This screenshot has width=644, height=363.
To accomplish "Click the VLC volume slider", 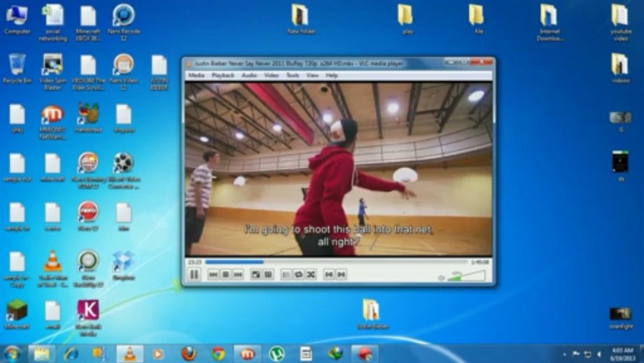I will pos(466,276).
